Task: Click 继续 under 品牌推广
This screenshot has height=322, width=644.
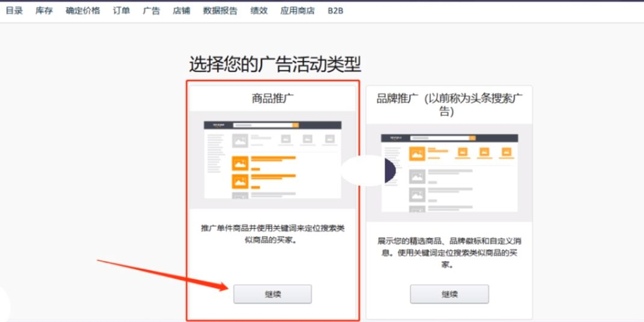Action: click(x=449, y=294)
